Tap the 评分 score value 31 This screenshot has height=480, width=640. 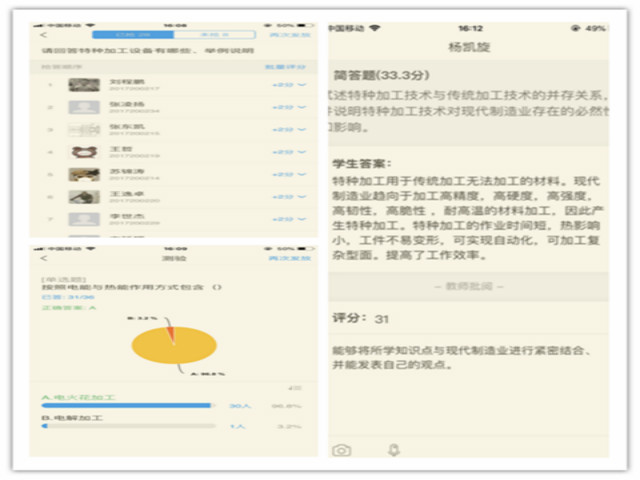[381, 319]
